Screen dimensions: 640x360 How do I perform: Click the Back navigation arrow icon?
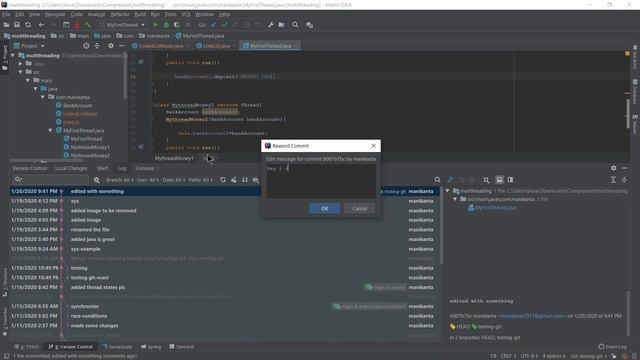[41, 25]
